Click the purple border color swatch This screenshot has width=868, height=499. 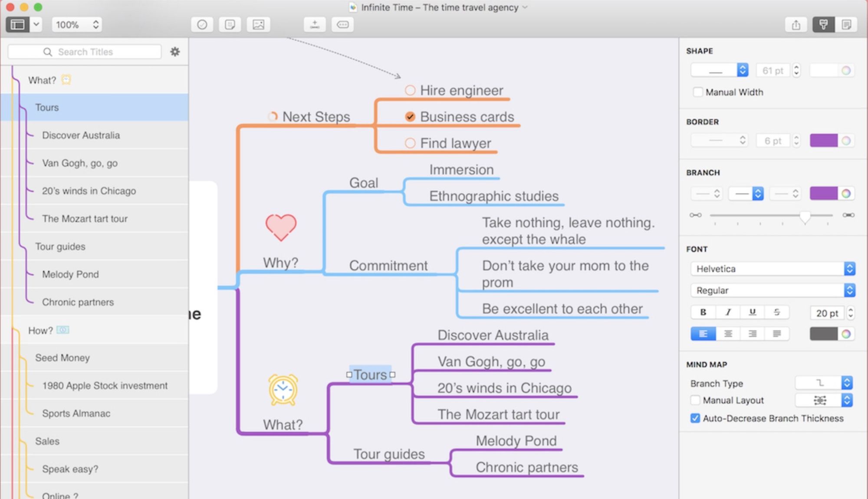[824, 141]
